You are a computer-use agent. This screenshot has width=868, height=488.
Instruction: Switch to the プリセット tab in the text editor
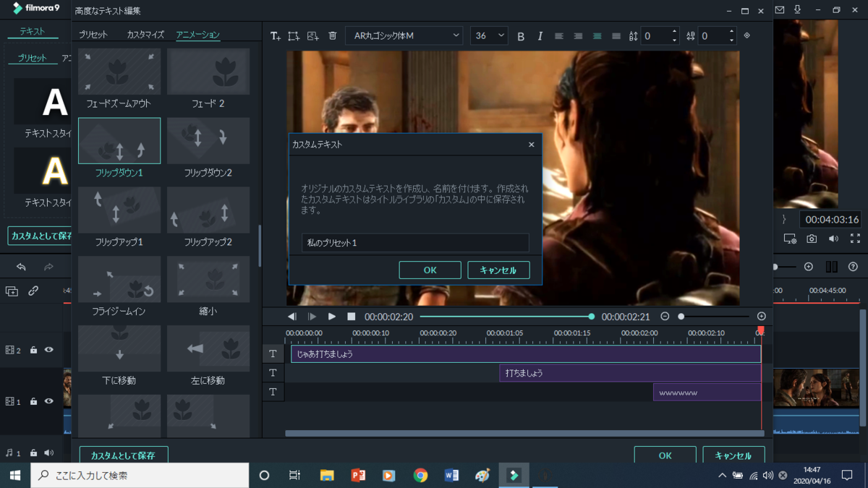pos(93,35)
